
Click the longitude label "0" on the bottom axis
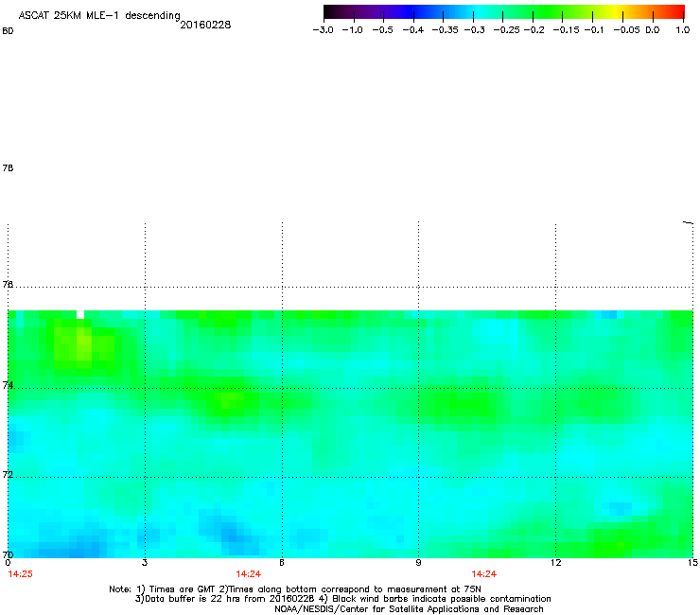[x=8, y=563]
